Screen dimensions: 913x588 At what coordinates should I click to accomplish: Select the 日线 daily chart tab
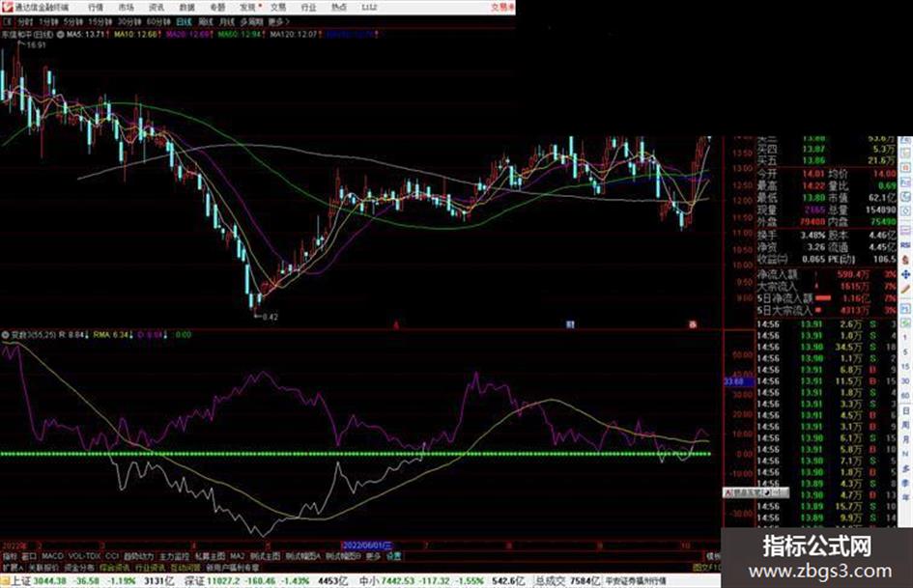pyautogui.click(x=184, y=21)
